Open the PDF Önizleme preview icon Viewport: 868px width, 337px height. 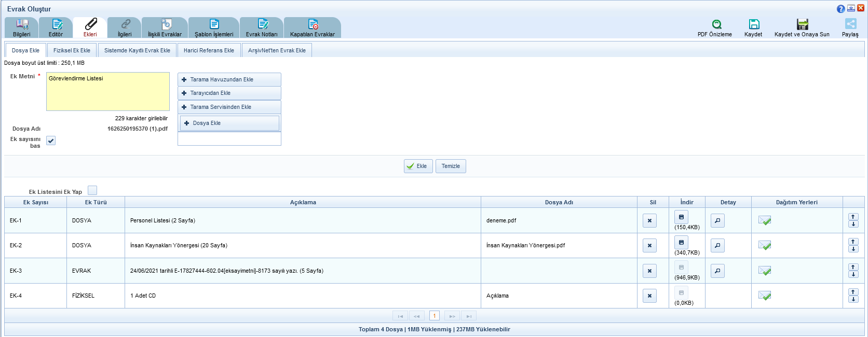tap(716, 24)
